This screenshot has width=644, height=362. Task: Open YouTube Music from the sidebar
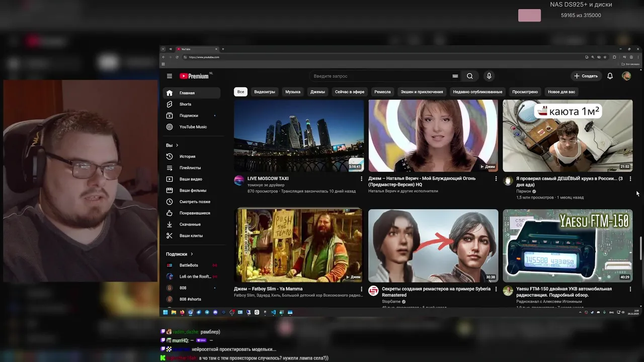(192, 127)
